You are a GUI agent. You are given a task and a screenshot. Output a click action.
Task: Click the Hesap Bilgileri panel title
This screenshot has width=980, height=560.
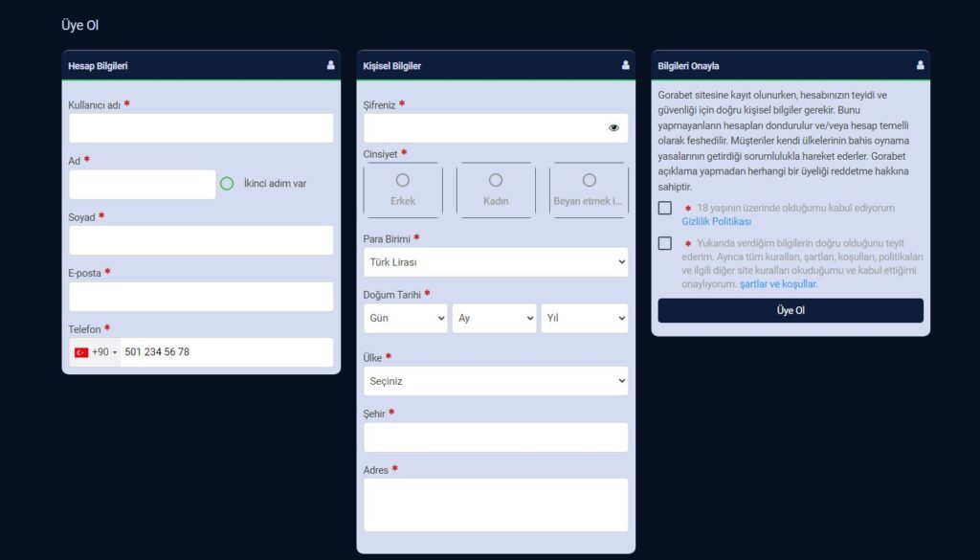98,66
